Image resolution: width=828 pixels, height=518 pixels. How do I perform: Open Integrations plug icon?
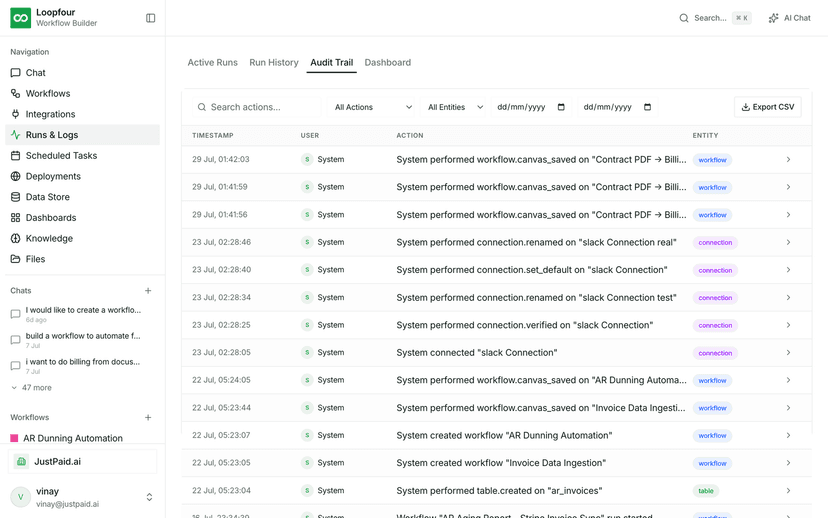click(x=15, y=114)
